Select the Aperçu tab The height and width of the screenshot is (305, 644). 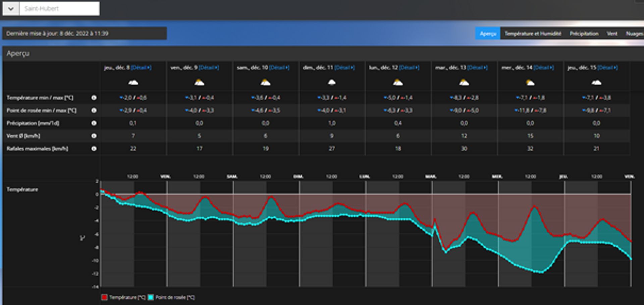coord(488,33)
